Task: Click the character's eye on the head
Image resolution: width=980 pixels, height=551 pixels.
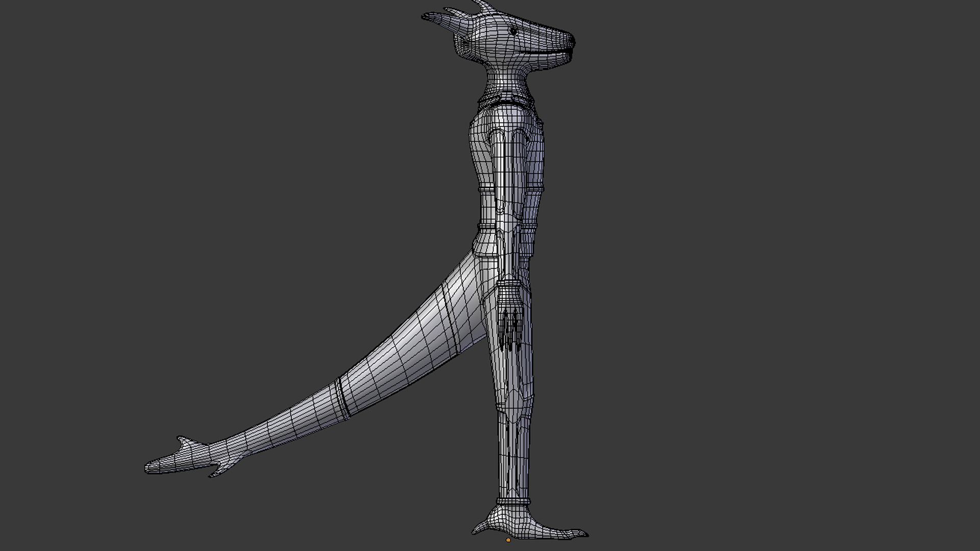Action: 513,32
